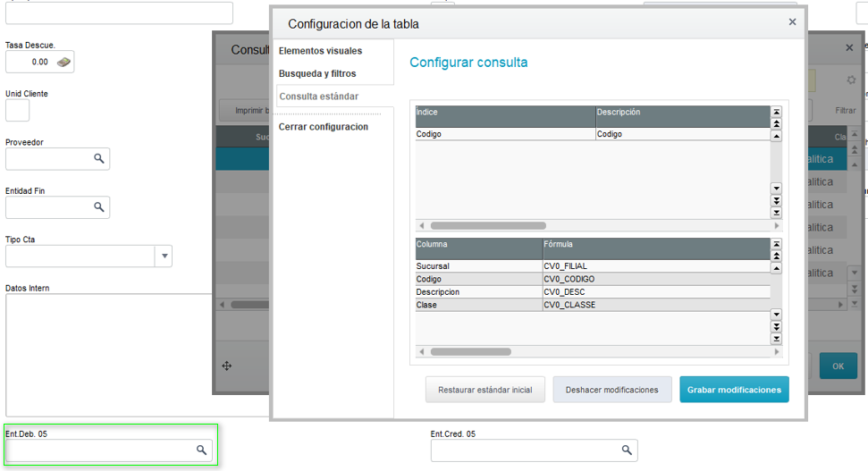Choose Cerrar configuracion option
The height and width of the screenshot is (471, 868).
pos(324,127)
